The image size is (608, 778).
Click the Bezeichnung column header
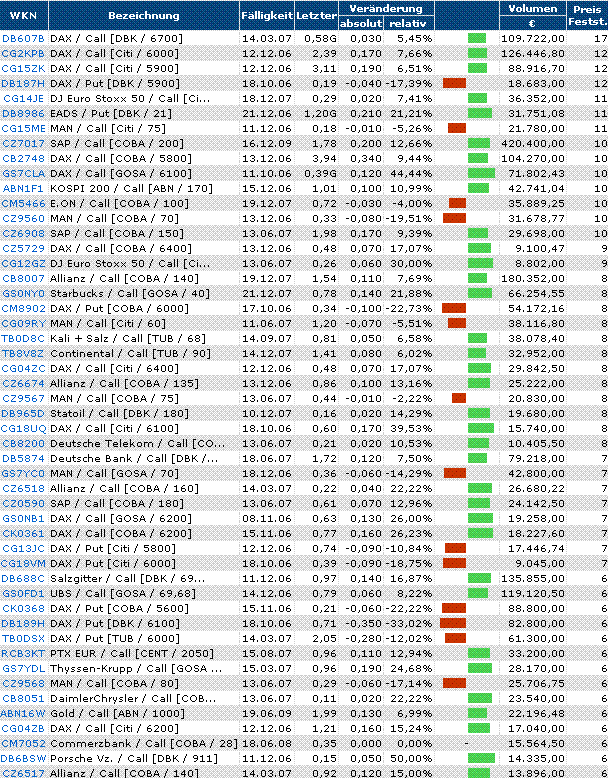click(144, 15)
